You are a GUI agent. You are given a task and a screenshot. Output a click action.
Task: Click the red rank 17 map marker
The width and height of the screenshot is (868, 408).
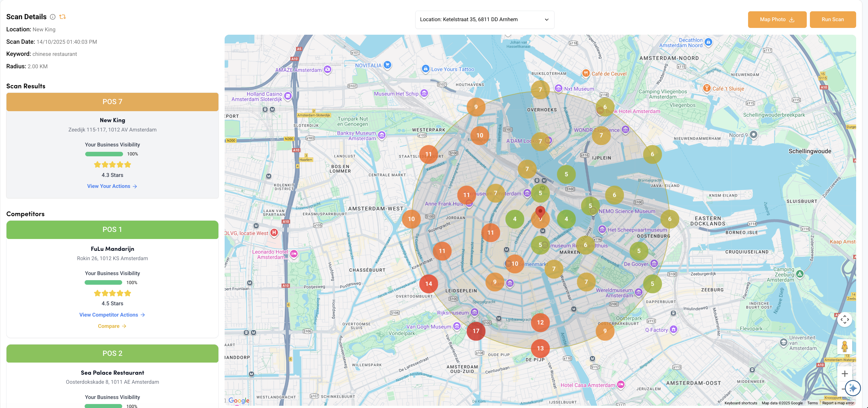tap(476, 331)
